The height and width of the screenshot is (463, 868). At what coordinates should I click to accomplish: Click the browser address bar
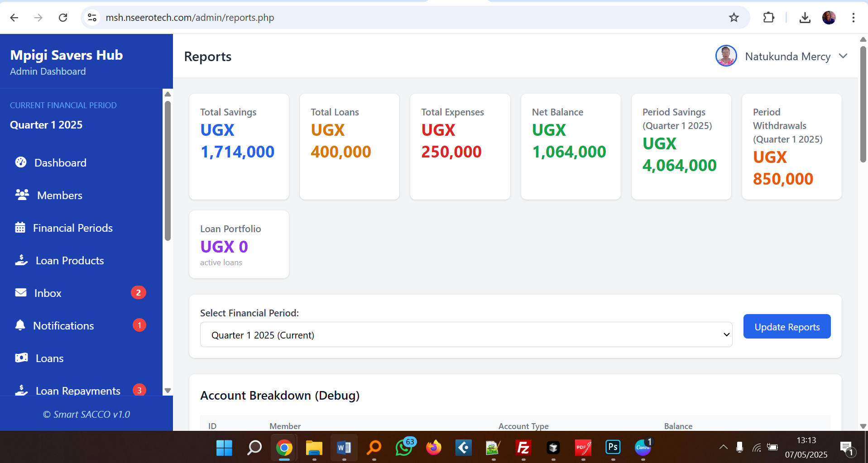[408, 18]
